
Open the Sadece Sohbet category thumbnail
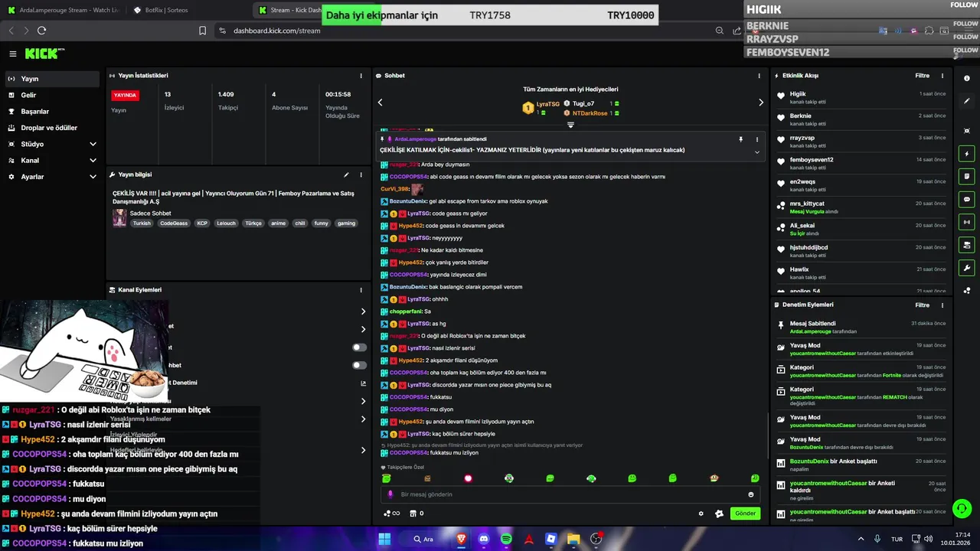click(119, 218)
